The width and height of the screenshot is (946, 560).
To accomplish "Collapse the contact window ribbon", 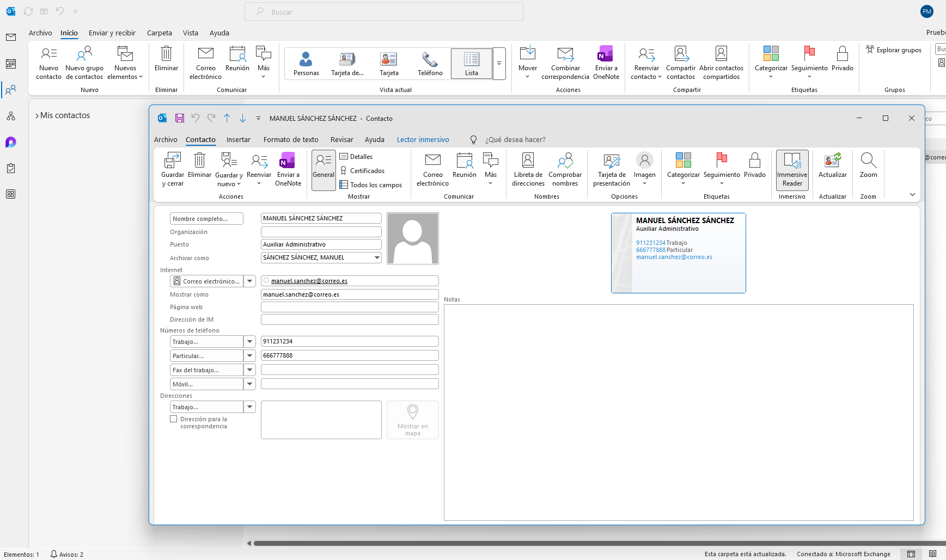I will (912, 195).
